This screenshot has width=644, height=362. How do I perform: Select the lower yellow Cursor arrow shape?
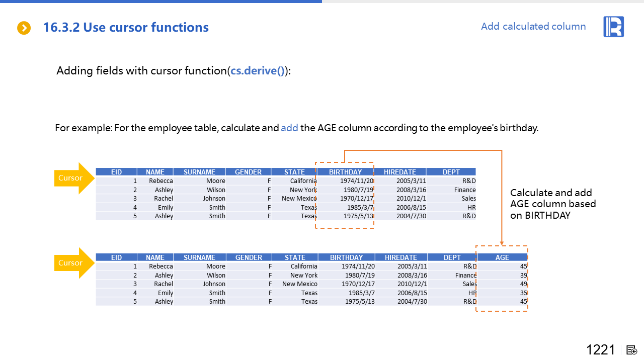pos(73,263)
